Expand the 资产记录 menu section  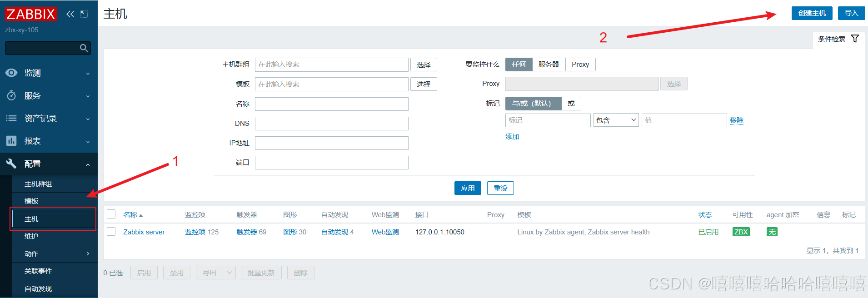pyautogui.click(x=88, y=119)
